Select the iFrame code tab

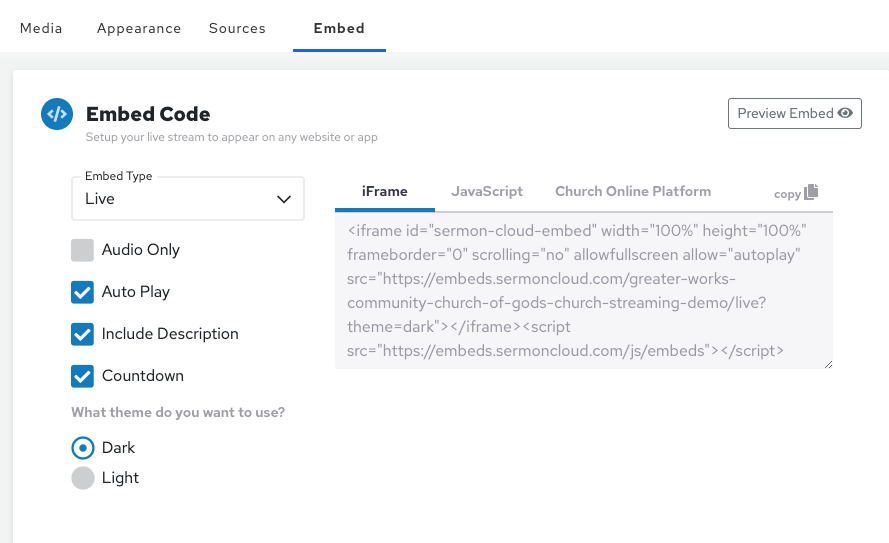click(x=385, y=191)
